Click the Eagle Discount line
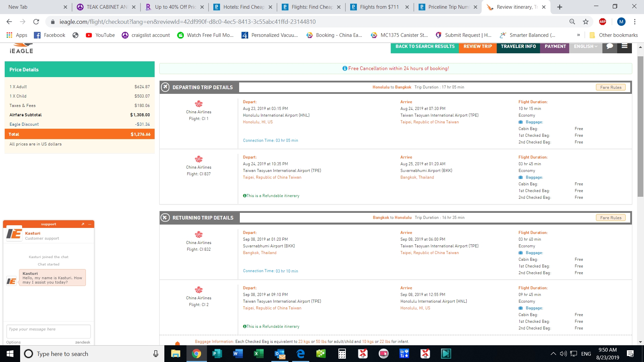 (79, 124)
